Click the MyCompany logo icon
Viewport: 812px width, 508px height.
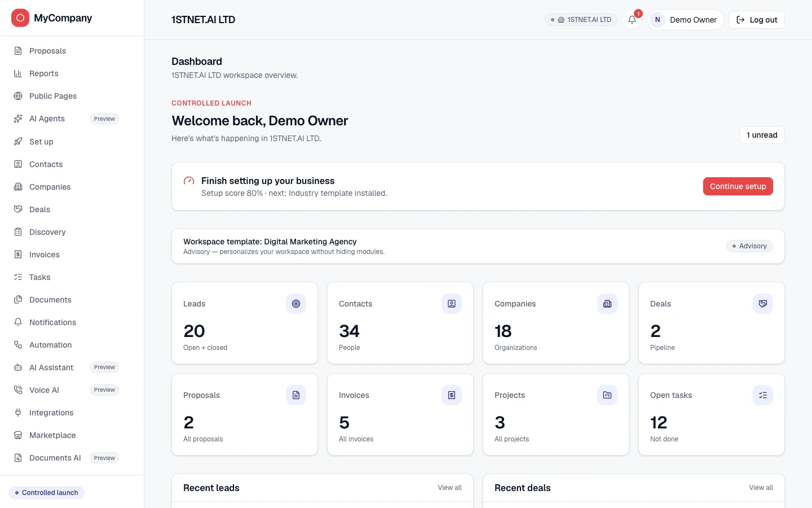[20, 18]
